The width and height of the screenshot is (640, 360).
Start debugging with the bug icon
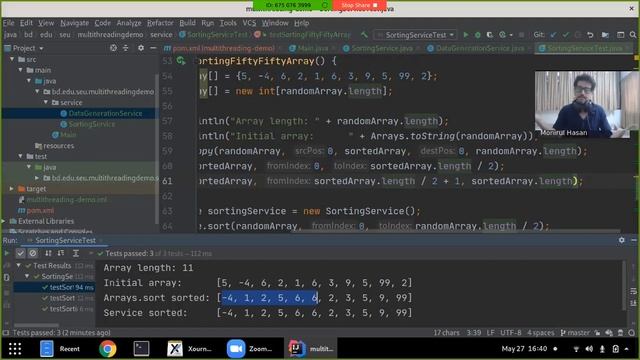point(478,35)
